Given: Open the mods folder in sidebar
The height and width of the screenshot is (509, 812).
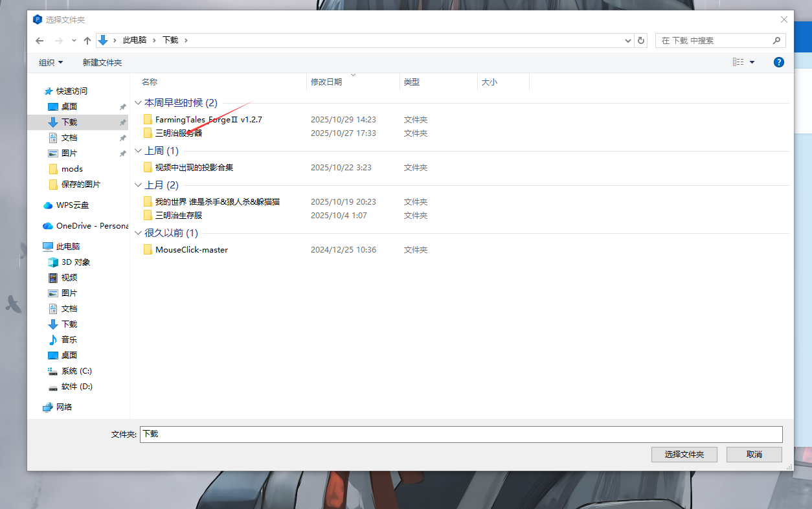Looking at the screenshot, I should tap(72, 168).
